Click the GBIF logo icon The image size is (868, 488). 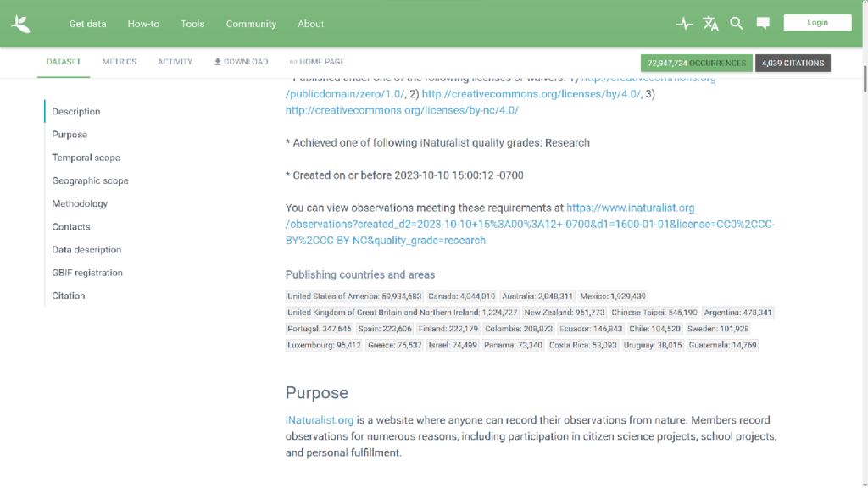(20, 24)
